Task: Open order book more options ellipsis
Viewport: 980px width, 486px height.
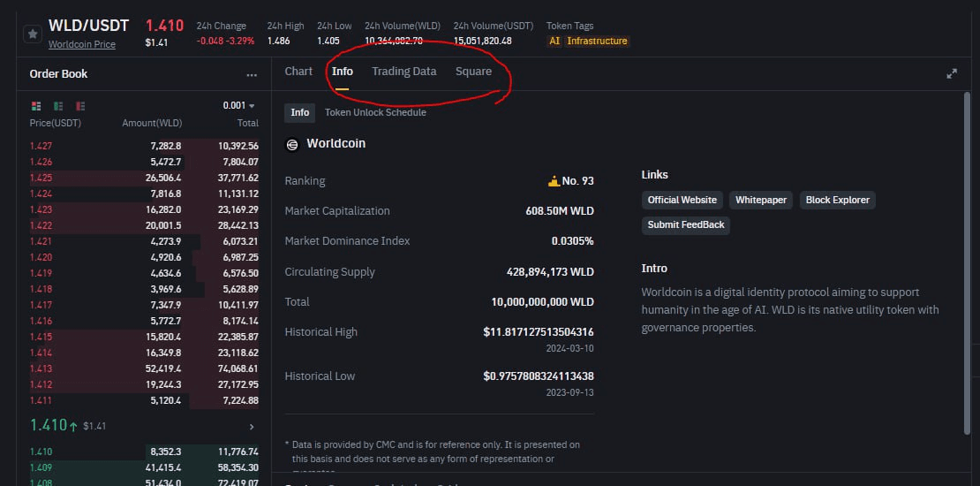Action: coord(252,75)
